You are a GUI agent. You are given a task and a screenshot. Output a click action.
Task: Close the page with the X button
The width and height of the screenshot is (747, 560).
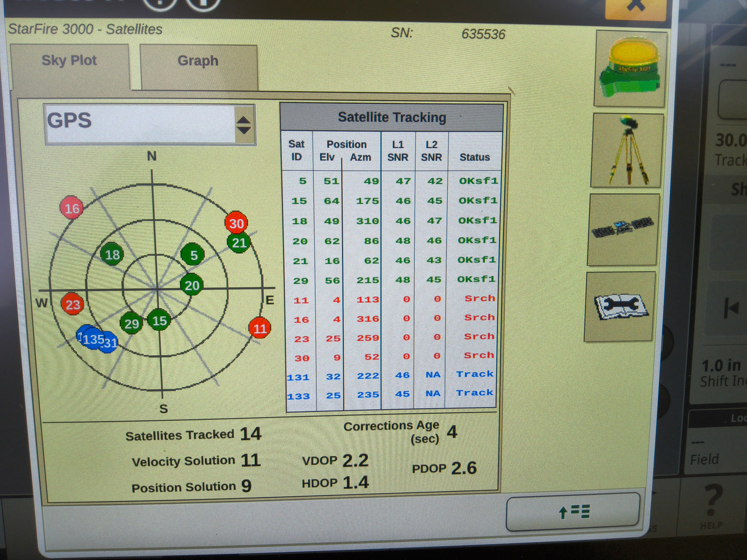click(635, 6)
